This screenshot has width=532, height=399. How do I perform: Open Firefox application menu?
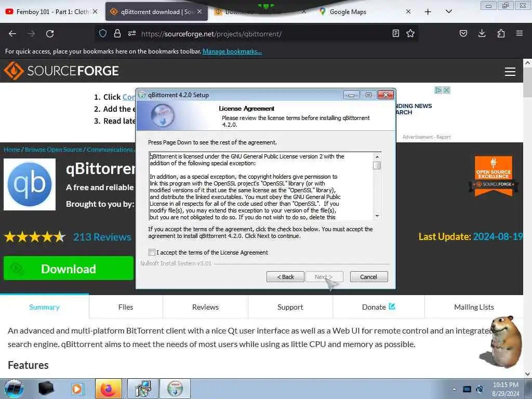(x=520, y=33)
